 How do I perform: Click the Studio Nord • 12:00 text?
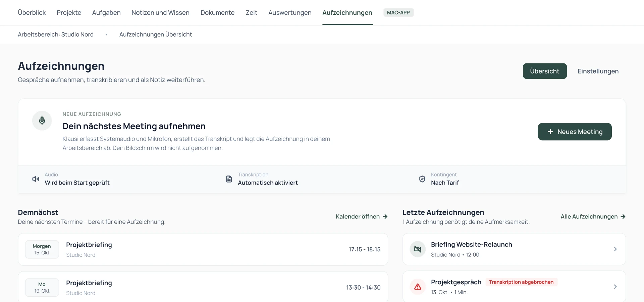(455, 255)
